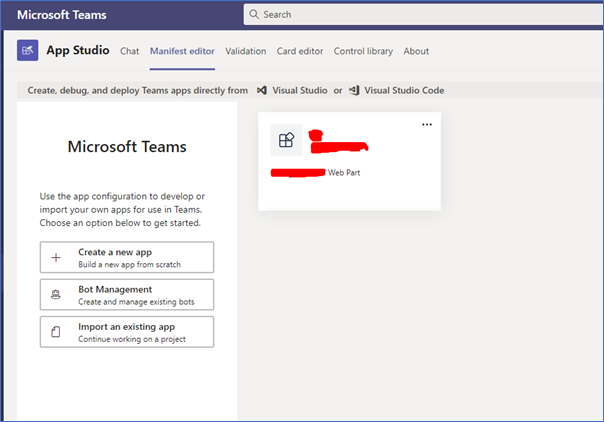Follow the Visual Studio link
The height and width of the screenshot is (422, 604).
point(300,90)
